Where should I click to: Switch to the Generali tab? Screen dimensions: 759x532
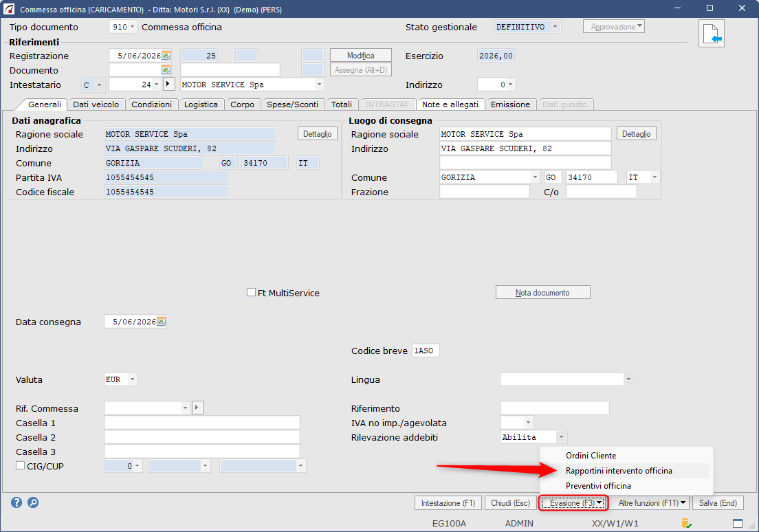[45, 104]
